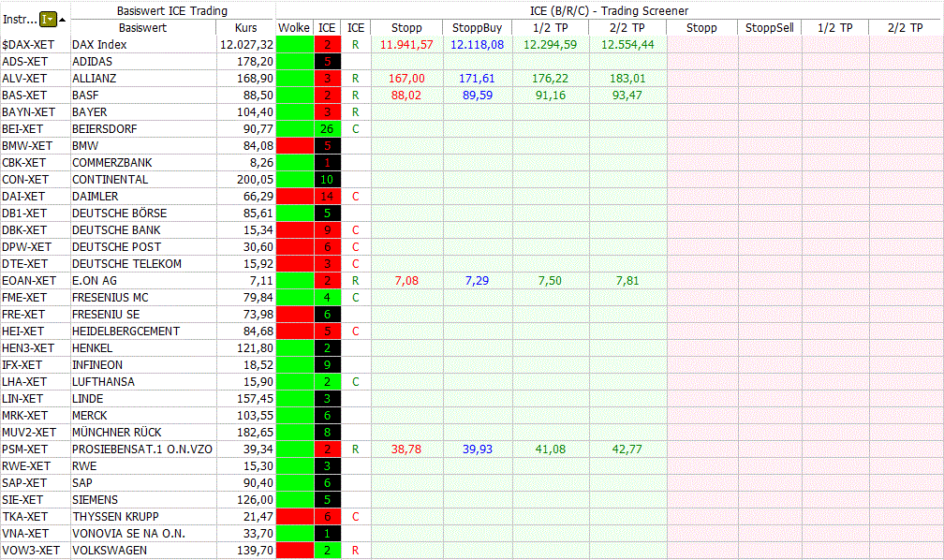Click the SAP price 90,40

(x=258, y=483)
